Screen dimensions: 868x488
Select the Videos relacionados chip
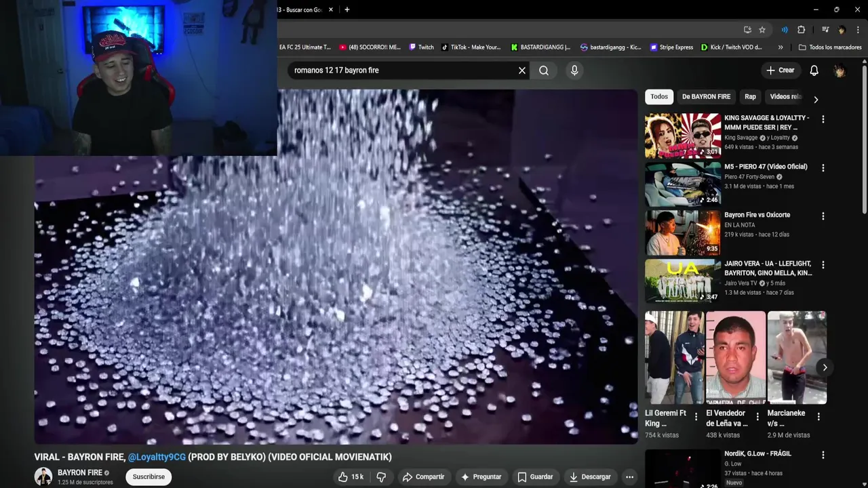(x=785, y=96)
